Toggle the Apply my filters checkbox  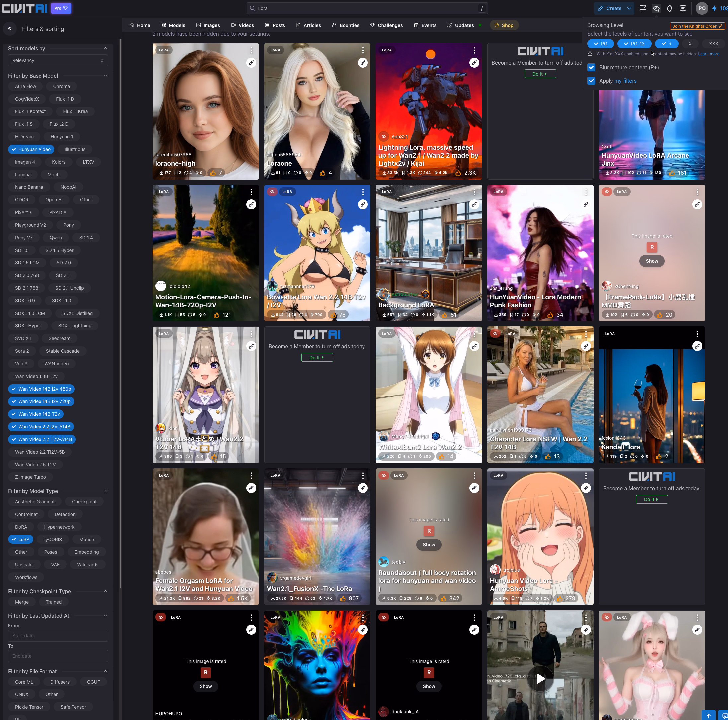(x=591, y=81)
